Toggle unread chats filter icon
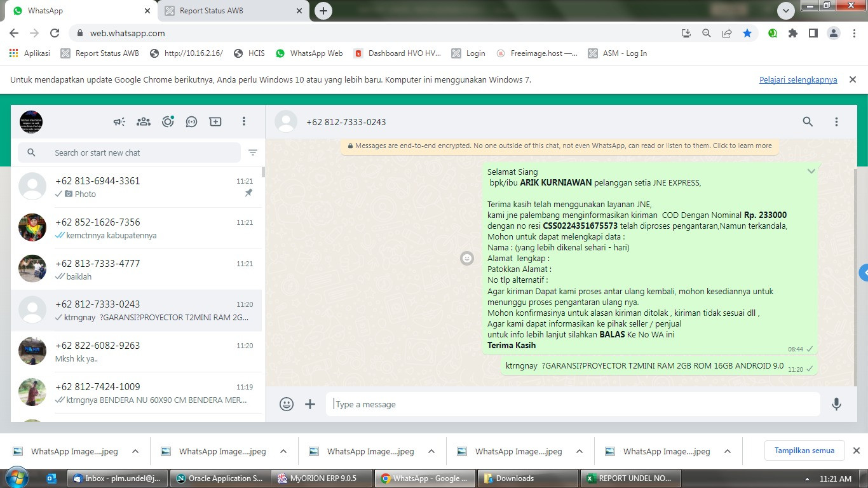Viewport: 868px width, 488px height. [x=253, y=152]
